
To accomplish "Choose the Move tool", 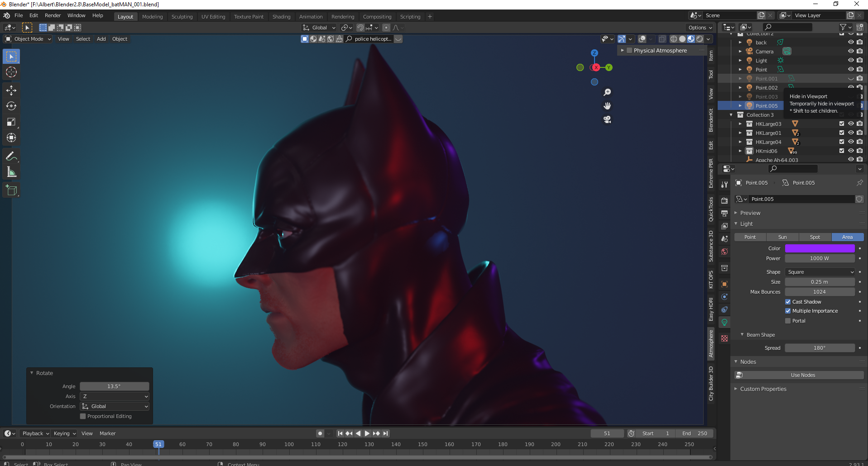I will (x=11, y=90).
